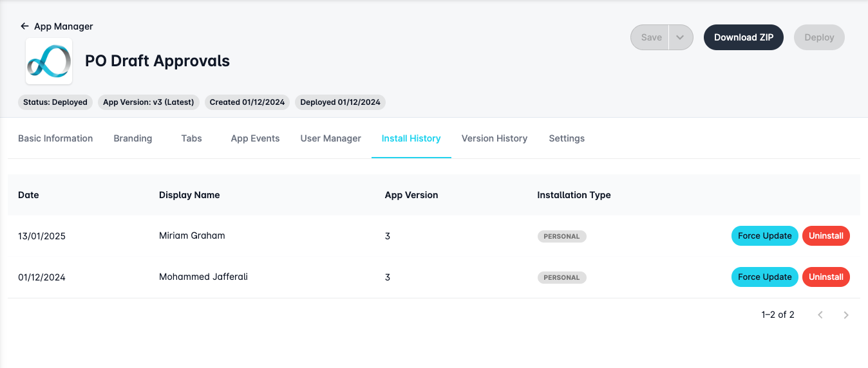
Task: Click the back arrow beside App Manager
Action: tap(24, 26)
